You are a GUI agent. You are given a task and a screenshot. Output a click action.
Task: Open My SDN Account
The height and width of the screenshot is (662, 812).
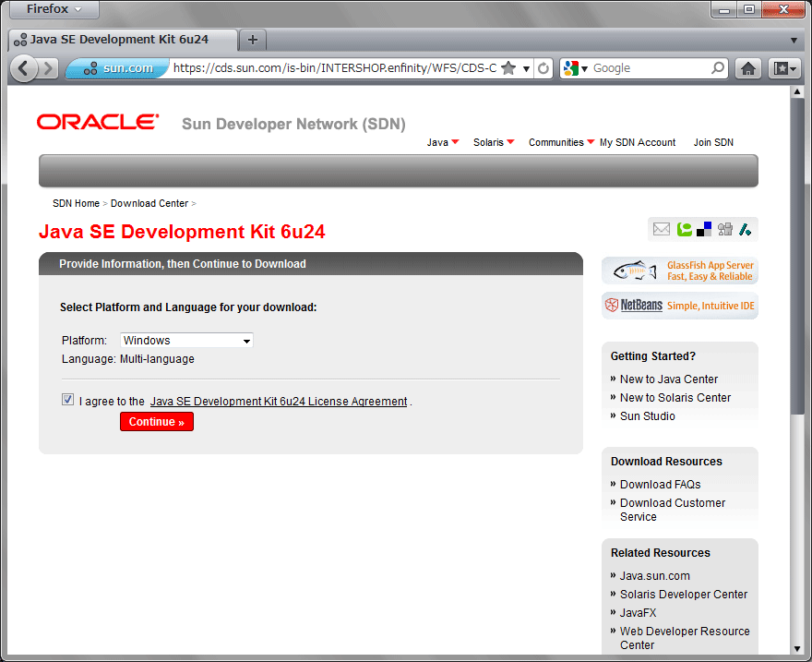tap(638, 142)
